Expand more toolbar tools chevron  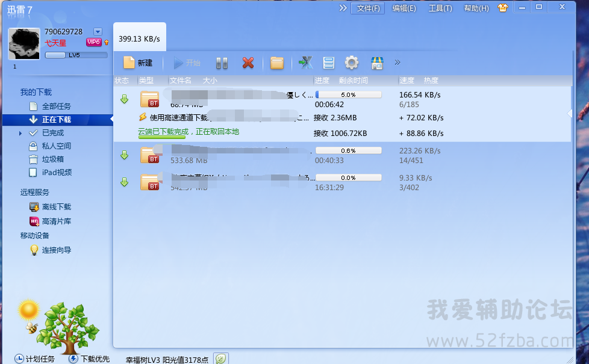pos(397,63)
